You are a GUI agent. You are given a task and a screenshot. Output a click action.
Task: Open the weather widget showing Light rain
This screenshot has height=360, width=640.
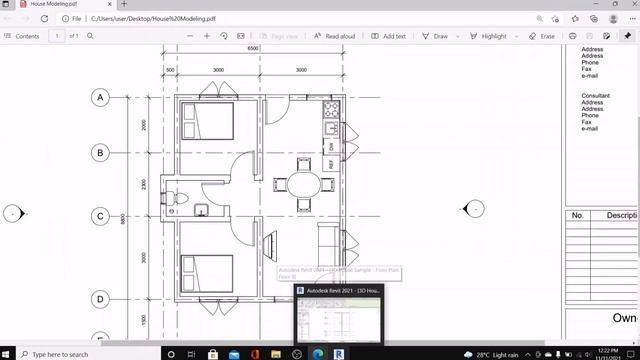491,355
